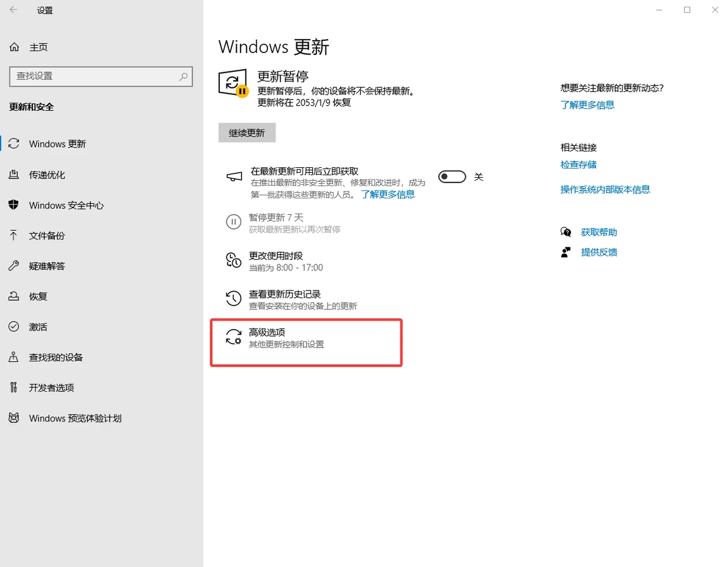
Task: Click the 查找我的设备 person icon
Action: [x=14, y=357]
